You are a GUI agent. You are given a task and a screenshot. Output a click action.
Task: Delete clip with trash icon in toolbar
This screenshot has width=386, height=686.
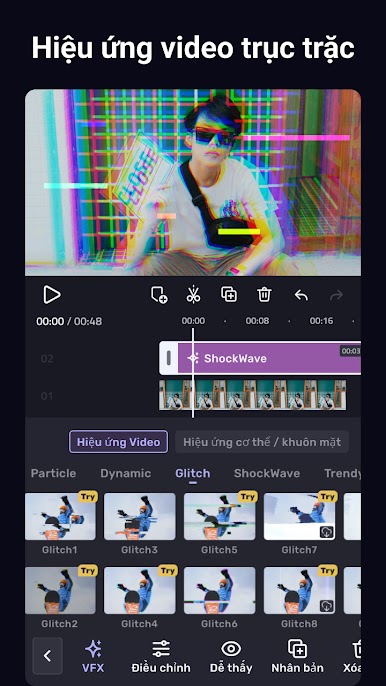[x=264, y=294]
